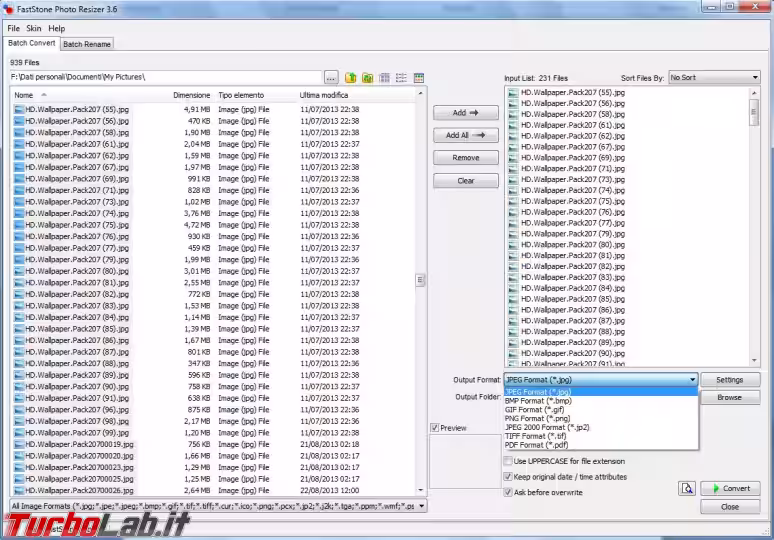The height and width of the screenshot is (540, 774).
Task: Switch file list to details view
Action: (x=385, y=77)
